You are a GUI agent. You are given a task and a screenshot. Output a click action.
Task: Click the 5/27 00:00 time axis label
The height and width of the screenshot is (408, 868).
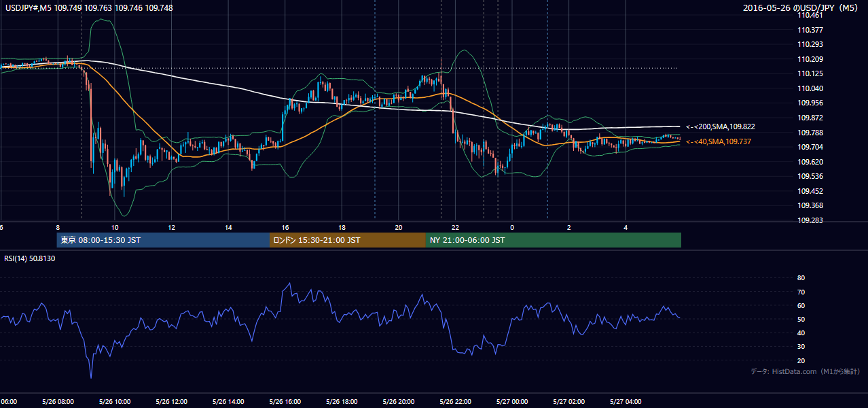coord(512,402)
